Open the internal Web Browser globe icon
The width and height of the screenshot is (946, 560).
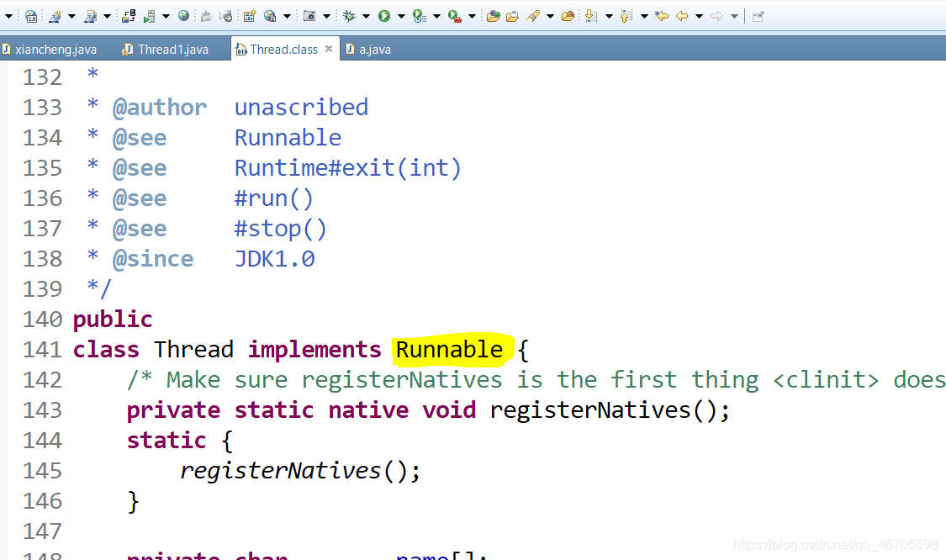182,15
